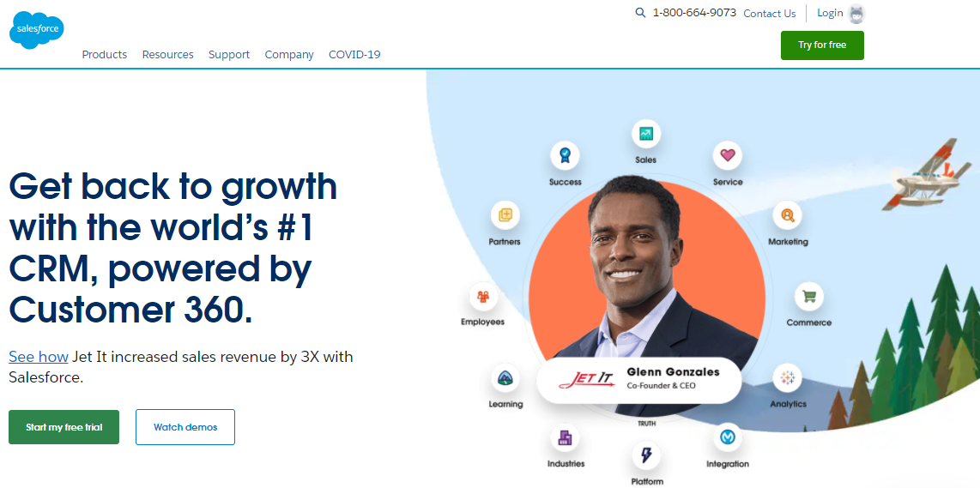This screenshot has width=980, height=488.
Task: Click the Astro avatar beside Login
Action: pyautogui.click(x=856, y=13)
